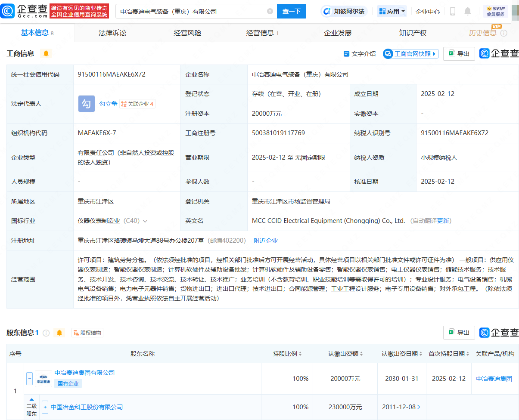Click the 中冶赛迪 shareholder logo thumbnail
This screenshot has height=420, width=519.
coord(44,379)
